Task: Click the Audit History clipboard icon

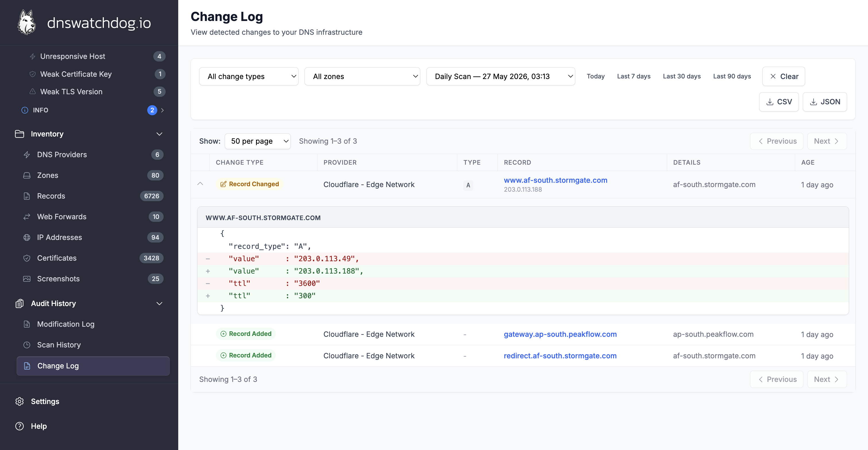Action: click(x=20, y=303)
